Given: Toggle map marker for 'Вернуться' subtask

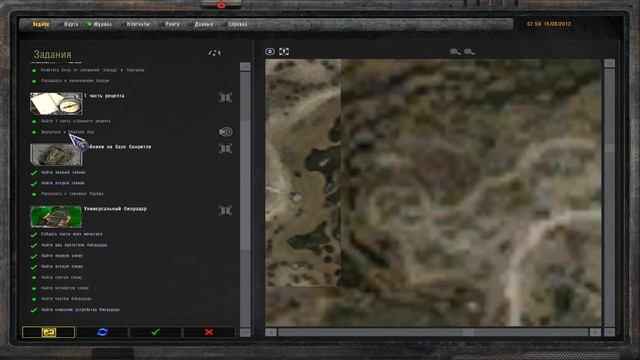Looking at the screenshot, I should click(226, 132).
